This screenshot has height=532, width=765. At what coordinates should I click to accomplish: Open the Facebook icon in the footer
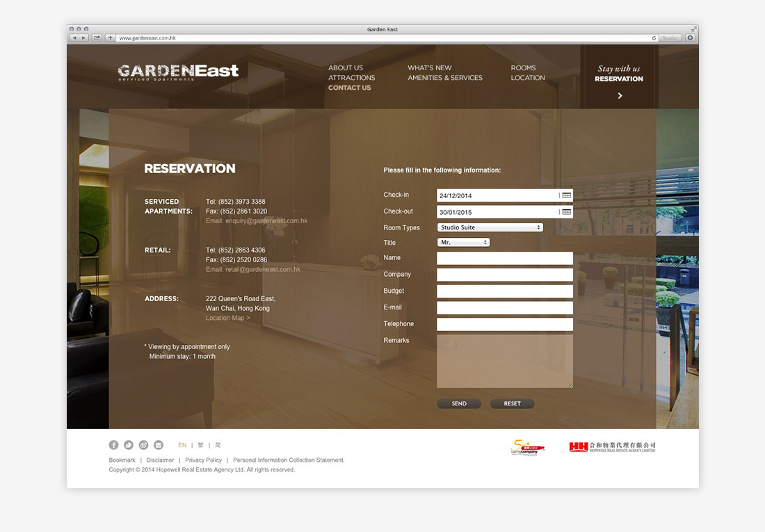pyautogui.click(x=113, y=445)
